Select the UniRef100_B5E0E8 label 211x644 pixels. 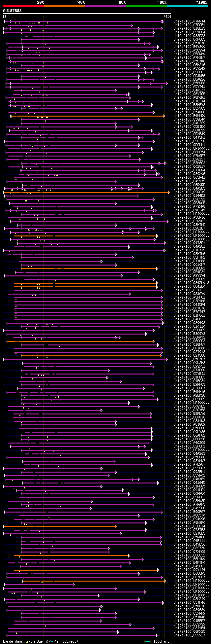pyautogui.click(x=190, y=83)
